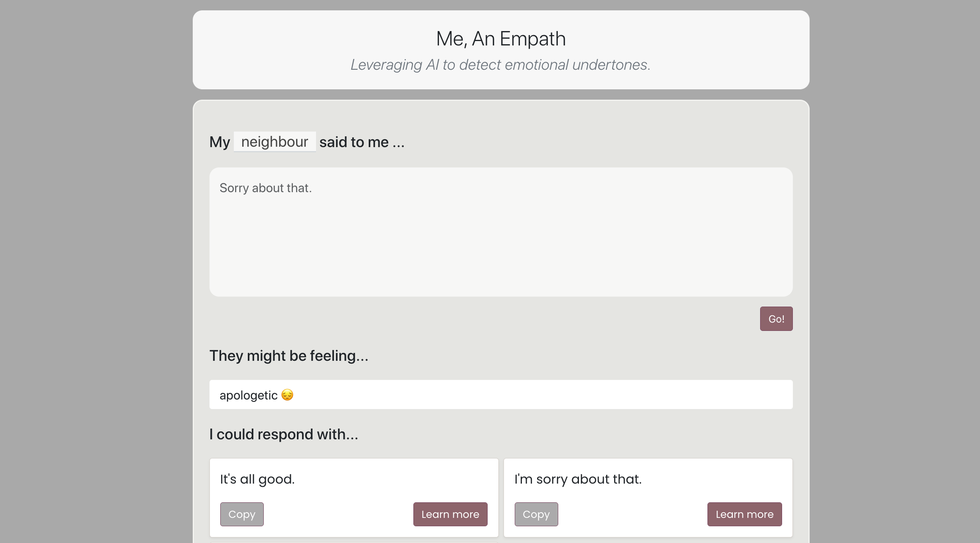
Task: Click the 'My' label before the input
Action: [219, 142]
